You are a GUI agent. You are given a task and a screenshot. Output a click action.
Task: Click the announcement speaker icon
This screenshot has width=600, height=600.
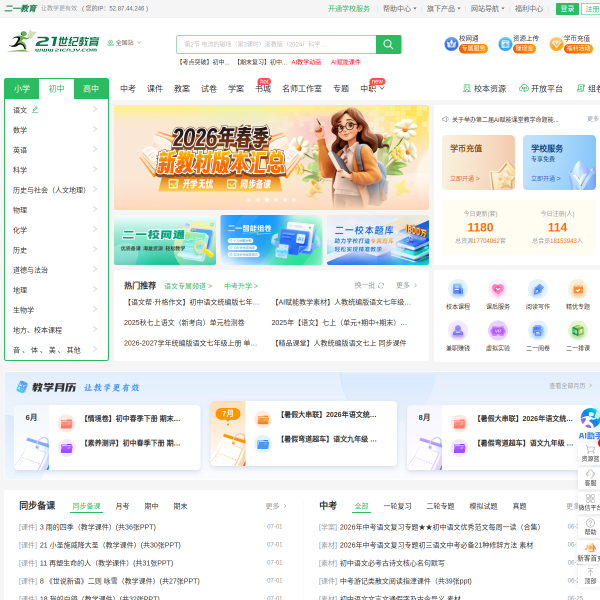click(445, 119)
